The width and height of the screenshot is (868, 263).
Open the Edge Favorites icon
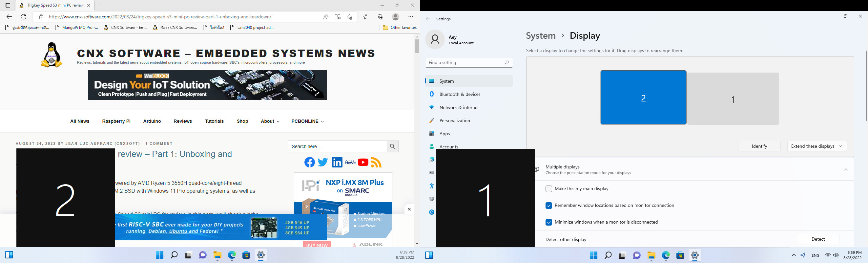(366, 17)
